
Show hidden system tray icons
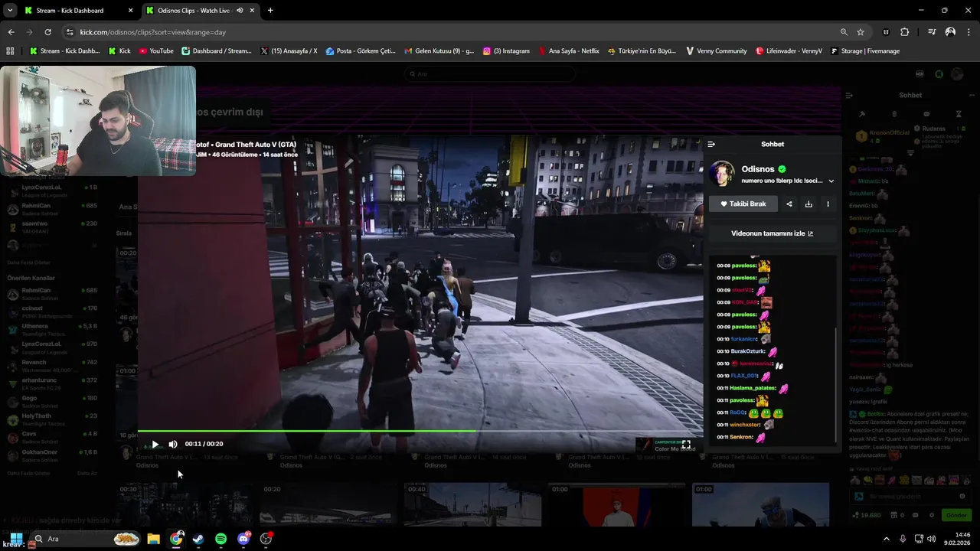coord(887,539)
